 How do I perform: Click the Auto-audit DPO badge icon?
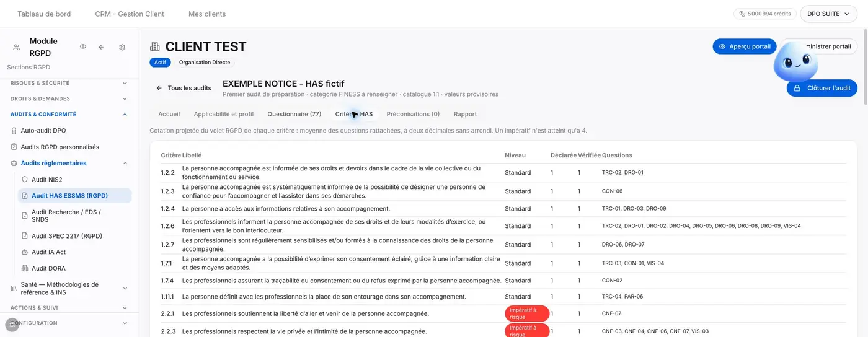14,131
